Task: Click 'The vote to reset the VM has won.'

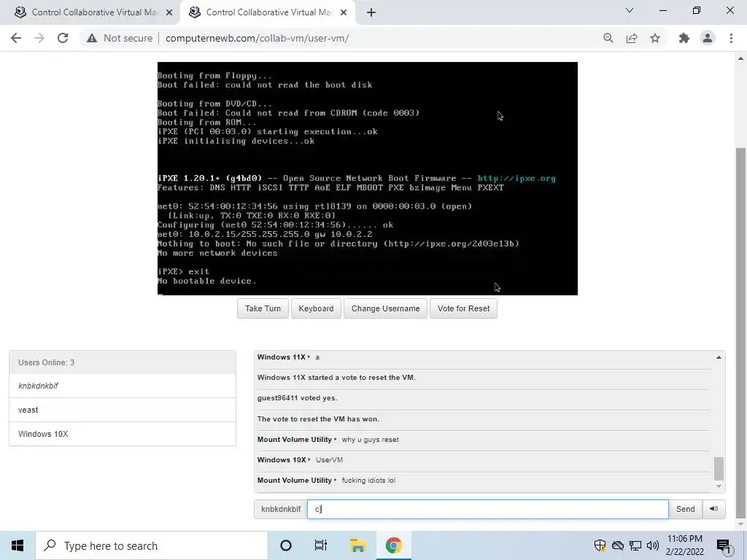Action: click(x=318, y=419)
